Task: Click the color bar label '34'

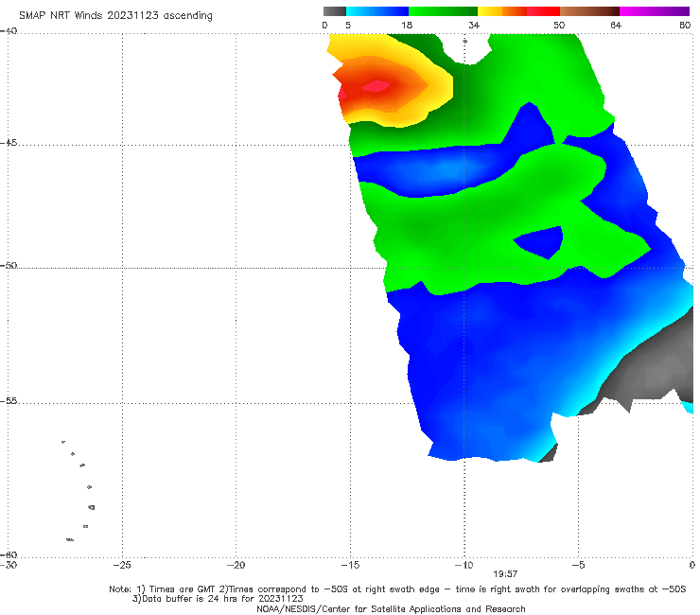Action: 474,25
